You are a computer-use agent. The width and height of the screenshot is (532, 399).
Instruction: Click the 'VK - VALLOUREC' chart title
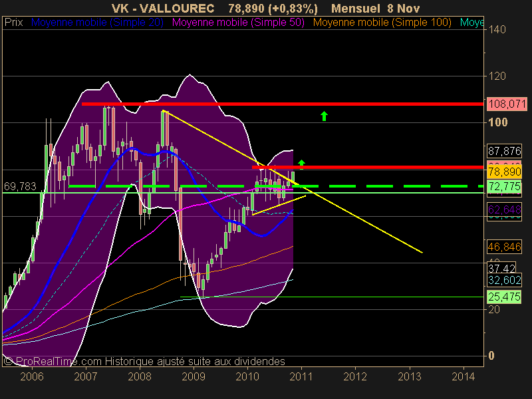tap(163, 8)
